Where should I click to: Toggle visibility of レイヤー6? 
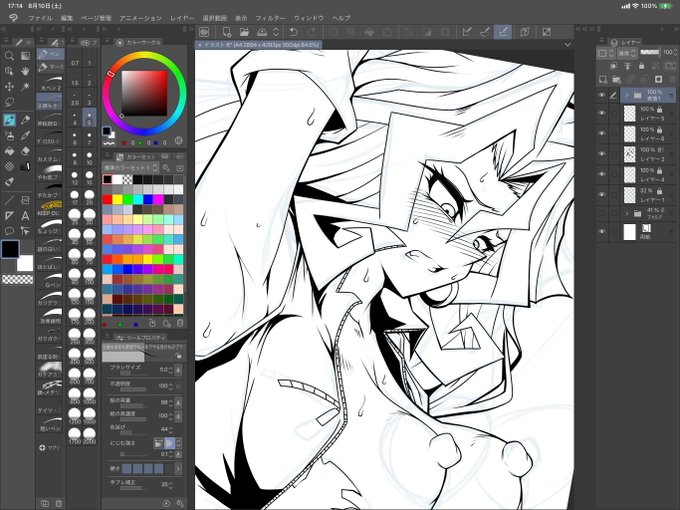[602, 133]
